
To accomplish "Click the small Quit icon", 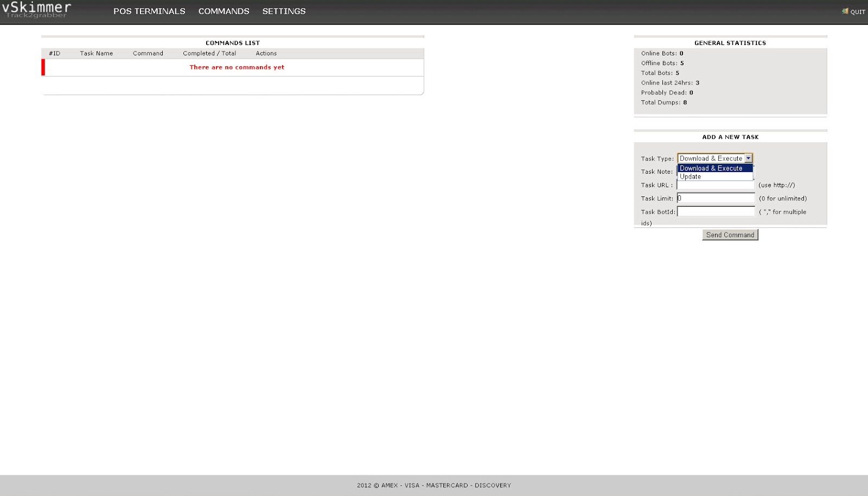I will click(x=845, y=11).
